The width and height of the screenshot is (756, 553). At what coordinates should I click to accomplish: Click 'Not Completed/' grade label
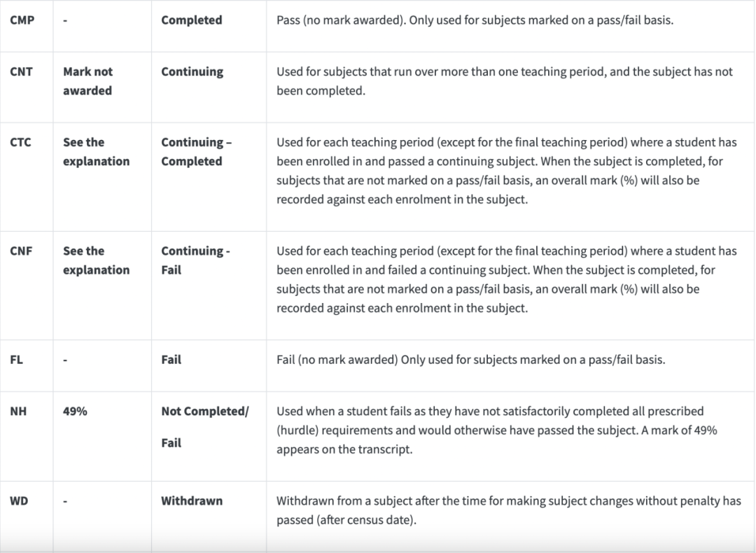[x=205, y=412]
